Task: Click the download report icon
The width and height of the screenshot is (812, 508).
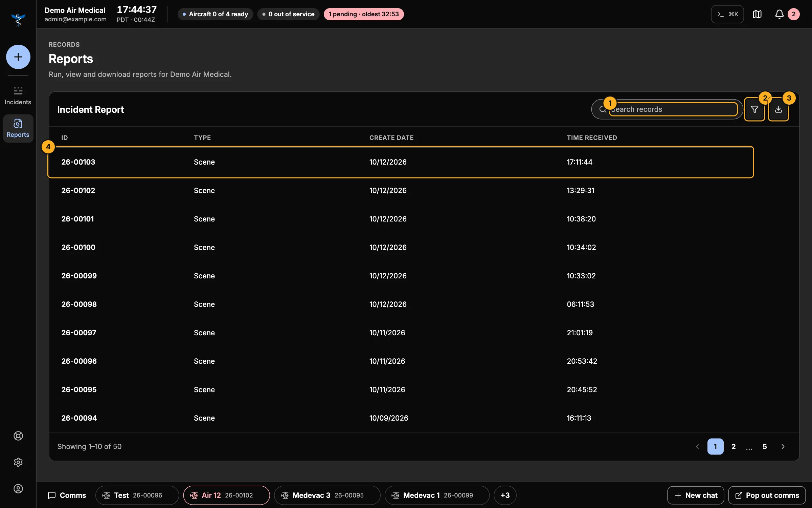Action: tap(779, 109)
